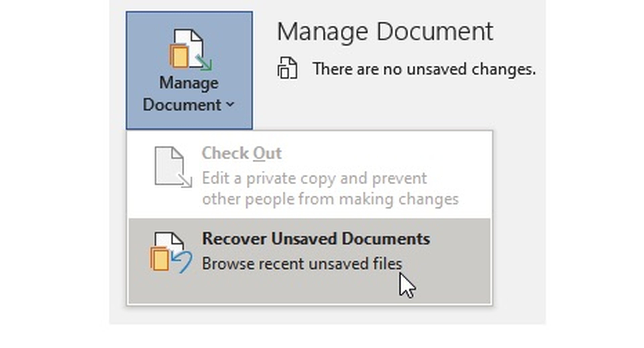Select the Manage Document section heading
644x348 pixels.
[x=385, y=31]
